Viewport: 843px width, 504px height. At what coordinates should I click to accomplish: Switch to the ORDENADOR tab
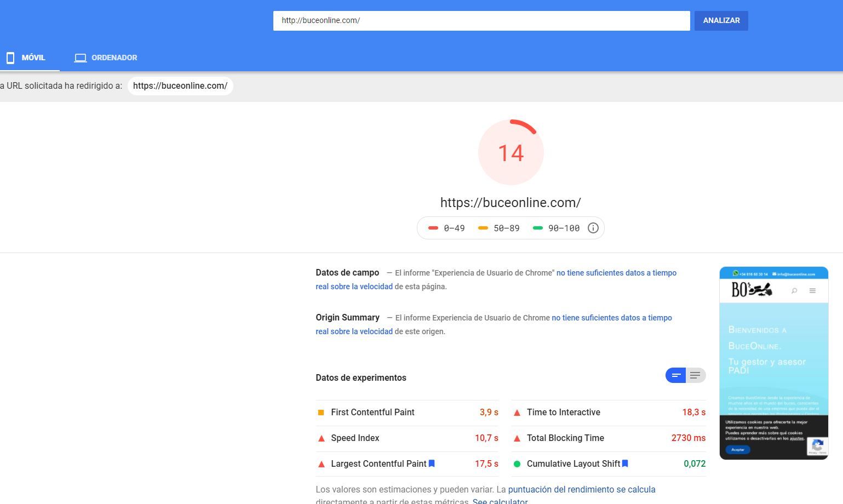click(106, 58)
